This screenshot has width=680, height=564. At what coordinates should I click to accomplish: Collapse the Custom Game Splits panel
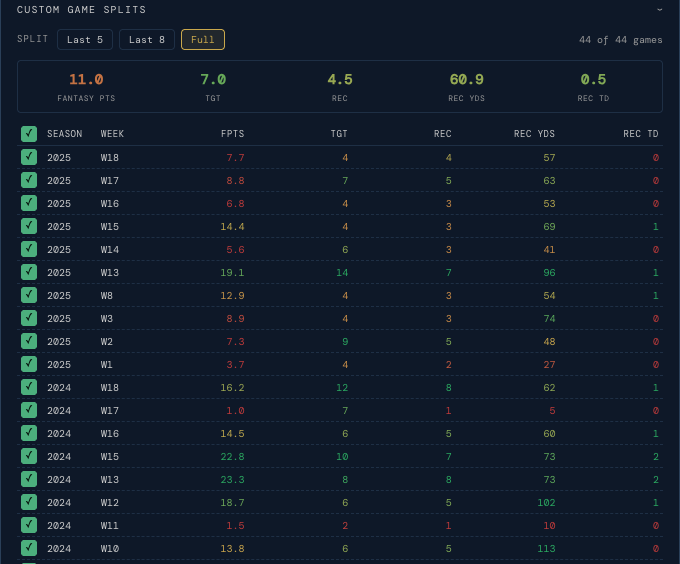coord(660,10)
